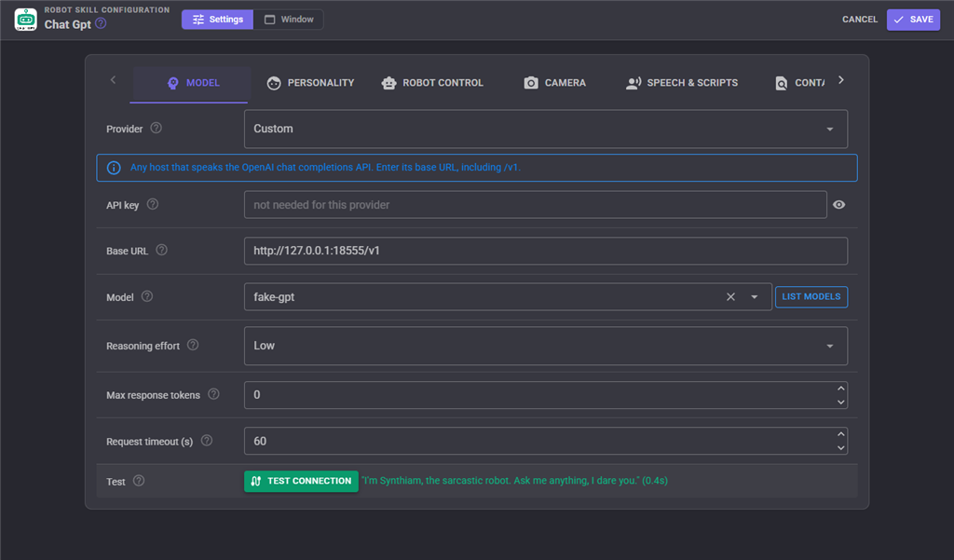Switch to the Settings view

tap(217, 20)
